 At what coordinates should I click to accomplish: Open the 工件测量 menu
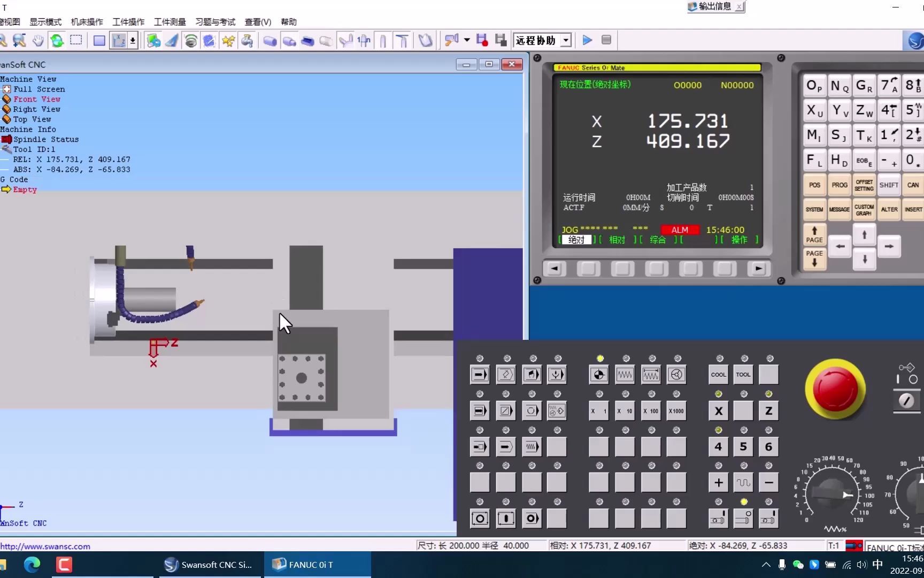click(170, 22)
